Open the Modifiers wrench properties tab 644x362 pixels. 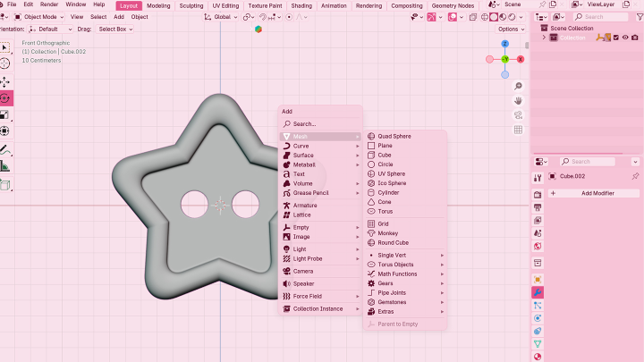pos(538,292)
